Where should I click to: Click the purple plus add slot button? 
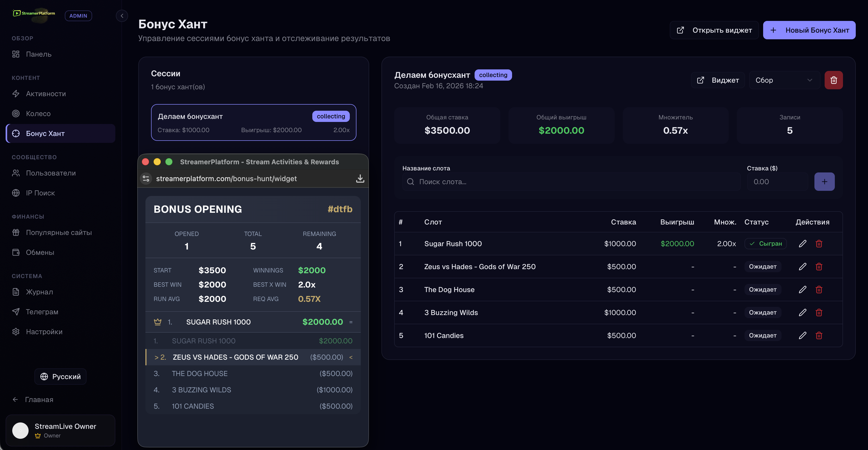pos(824,182)
